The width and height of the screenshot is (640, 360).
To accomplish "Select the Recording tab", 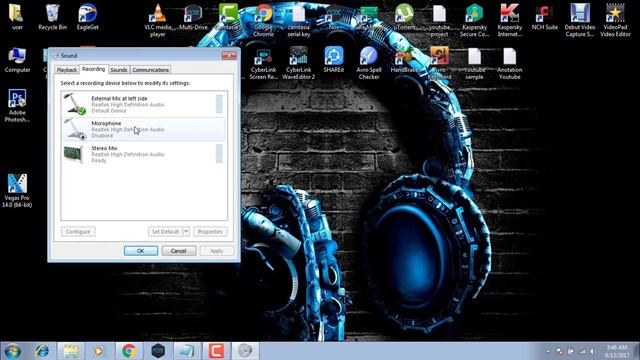I will pos(93,69).
